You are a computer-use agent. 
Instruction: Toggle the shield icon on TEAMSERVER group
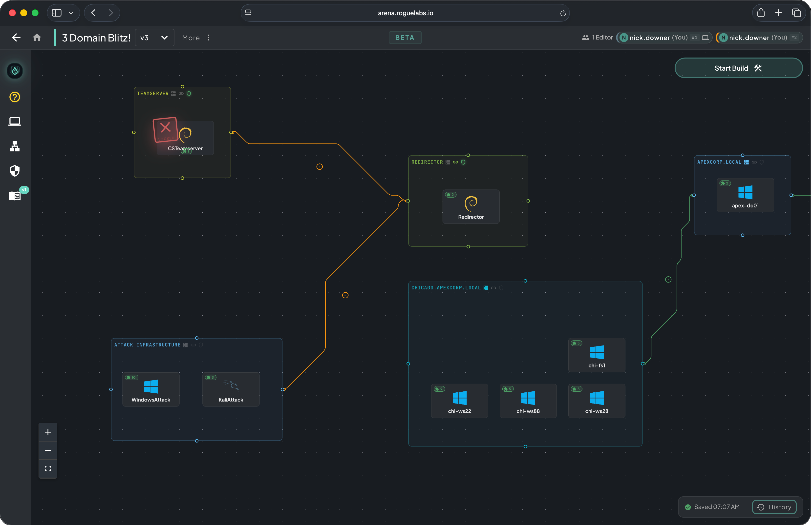point(189,93)
